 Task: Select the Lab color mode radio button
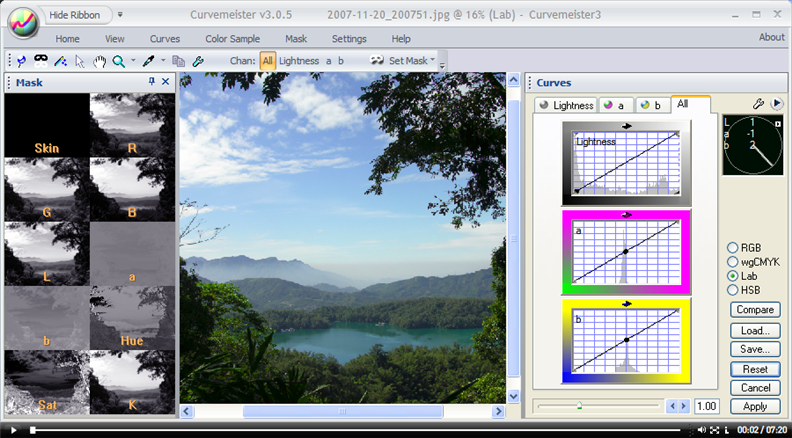[733, 276]
